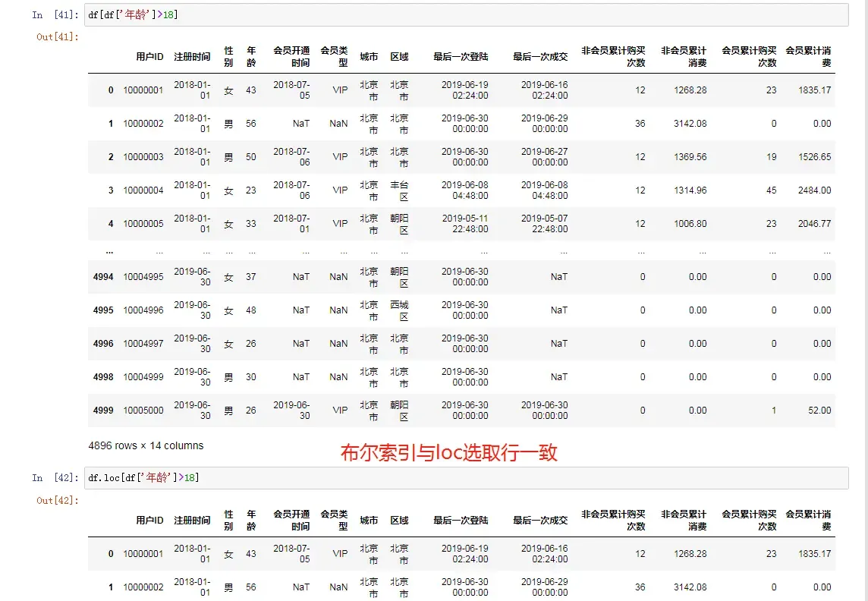Select the code cell containing df.loc expression
Image resolution: width=868 pixels, height=601 pixels.
[x=228, y=478]
